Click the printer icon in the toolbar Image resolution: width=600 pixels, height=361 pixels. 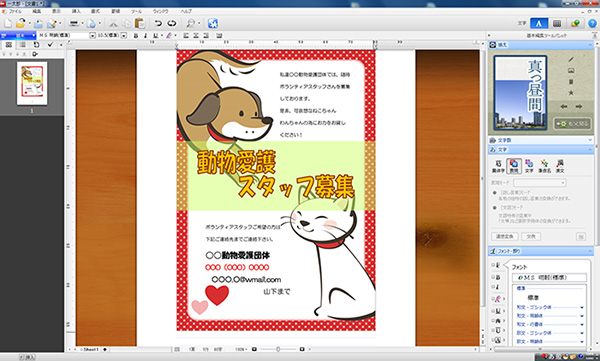74,23
